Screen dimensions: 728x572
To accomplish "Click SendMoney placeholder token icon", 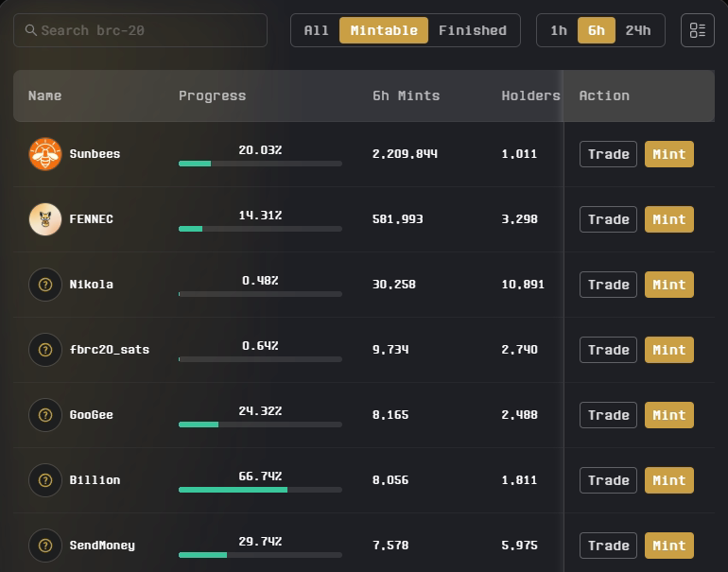I will click(x=45, y=546).
